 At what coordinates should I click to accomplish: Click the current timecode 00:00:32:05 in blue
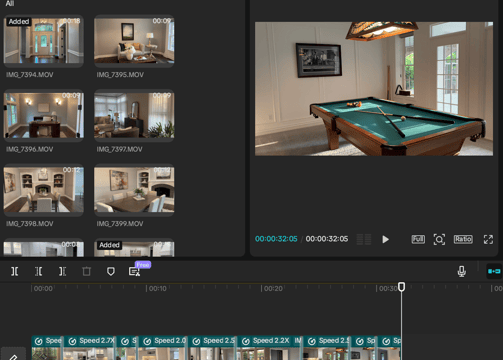click(x=276, y=239)
